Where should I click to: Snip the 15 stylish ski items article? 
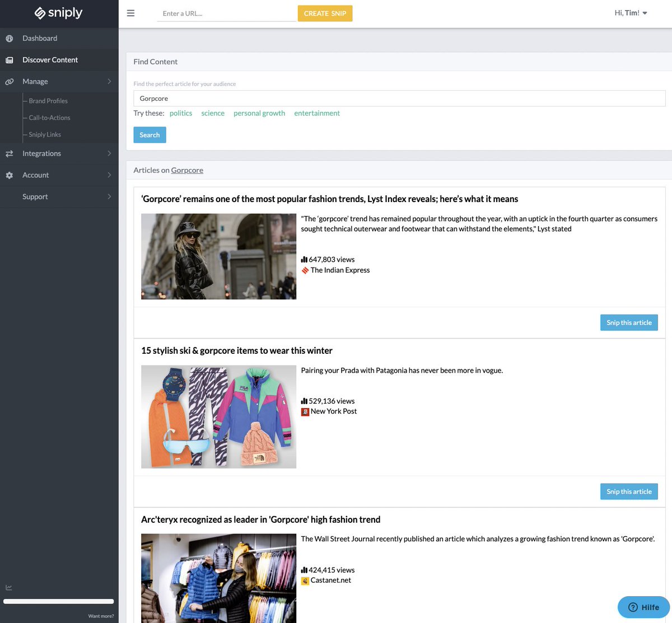[629, 491]
